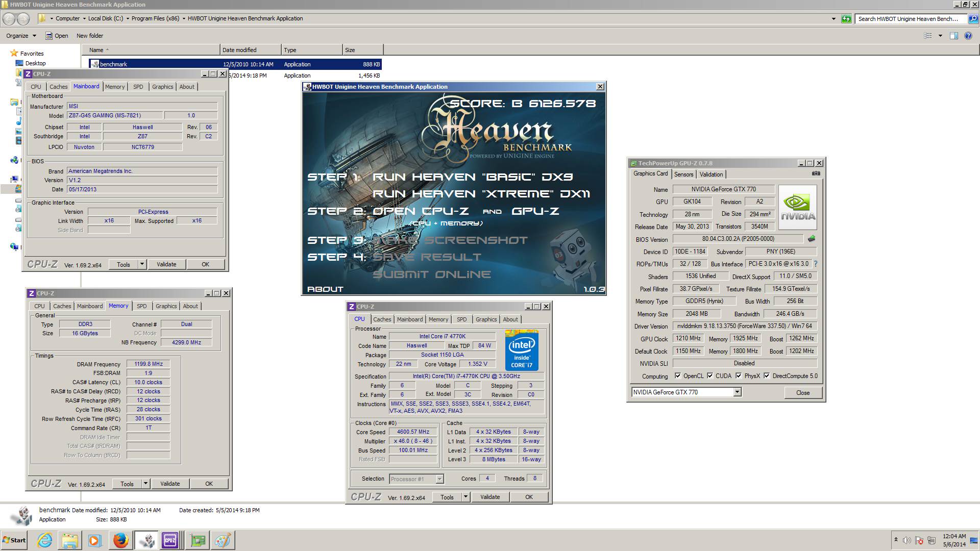Screen dimensions: 980x551
Task: Click Close button in GPU-Z
Action: click(x=803, y=392)
